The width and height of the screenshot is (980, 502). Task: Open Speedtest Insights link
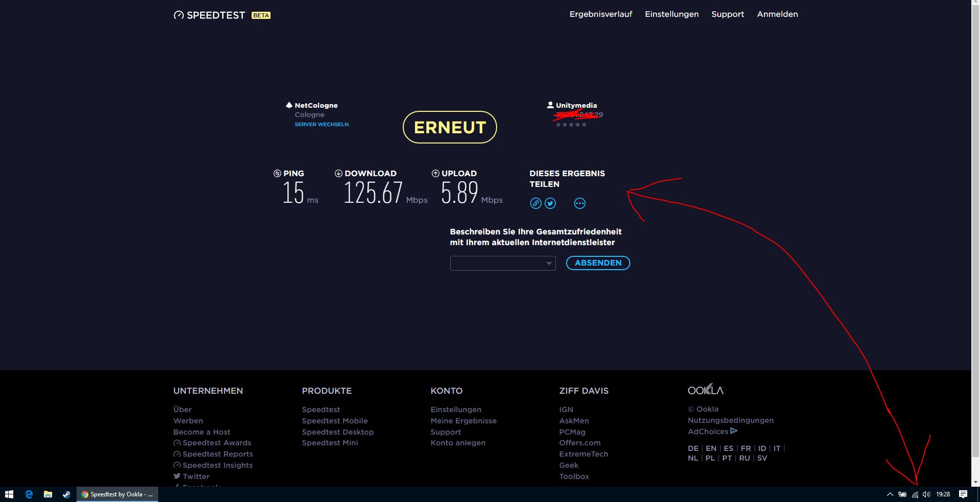[x=213, y=465]
